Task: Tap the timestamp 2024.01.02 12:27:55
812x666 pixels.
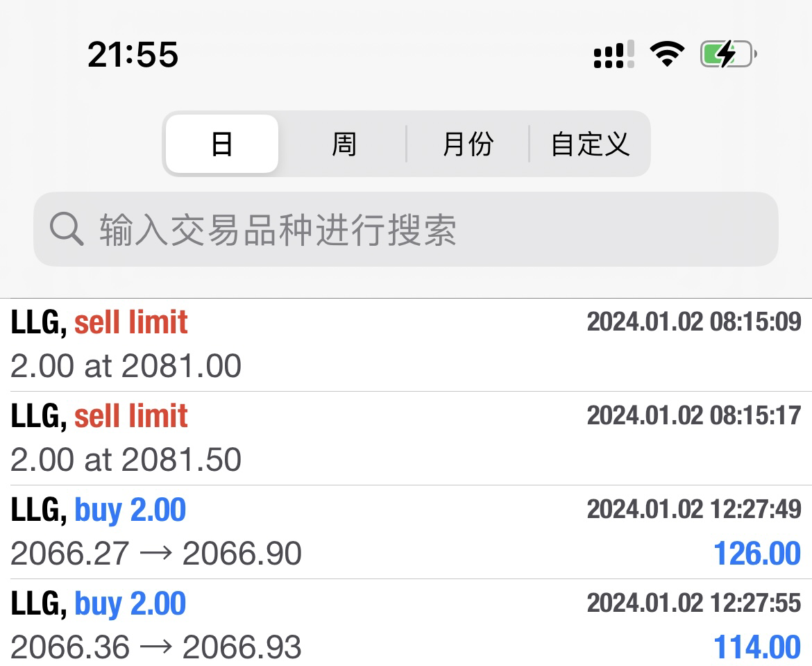Action: [694, 603]
